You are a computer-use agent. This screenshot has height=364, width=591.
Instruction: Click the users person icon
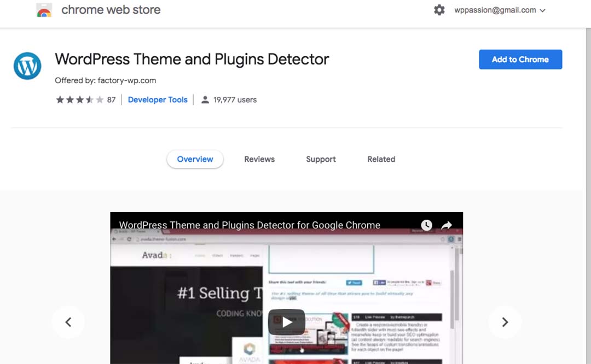point(205,100)
